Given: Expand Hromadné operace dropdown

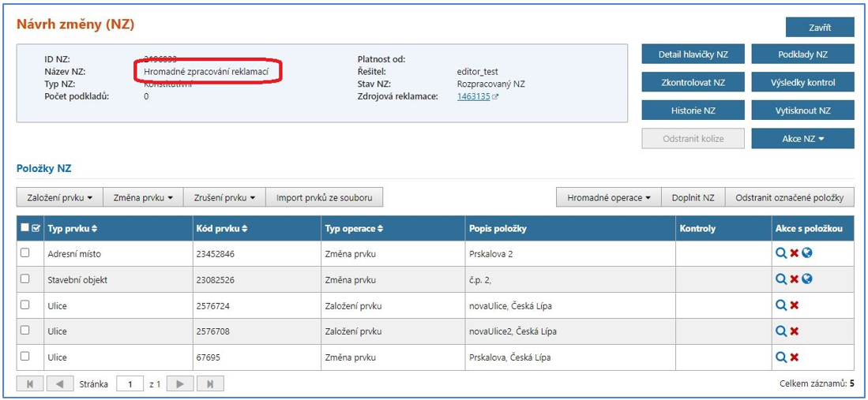Looking at the screenshot, I should (x=608, y=197).
